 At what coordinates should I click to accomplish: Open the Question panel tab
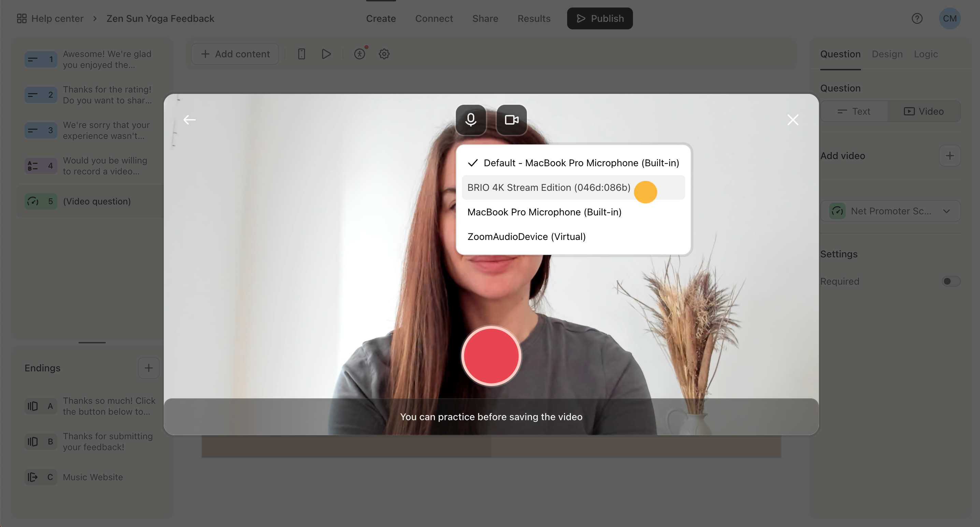pyautogui.click(x=840, y=54)
